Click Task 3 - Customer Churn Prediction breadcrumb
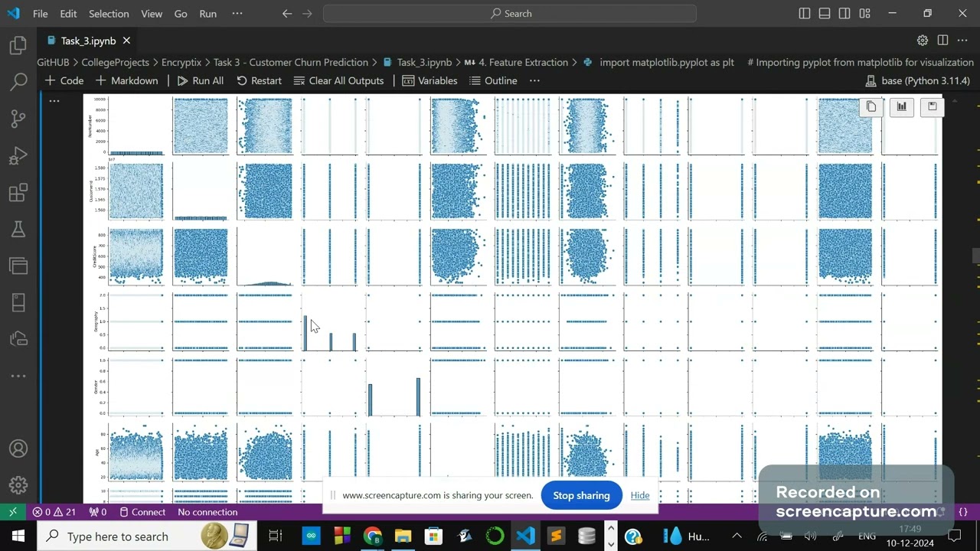The image size is (980, 551). (291, 62)
